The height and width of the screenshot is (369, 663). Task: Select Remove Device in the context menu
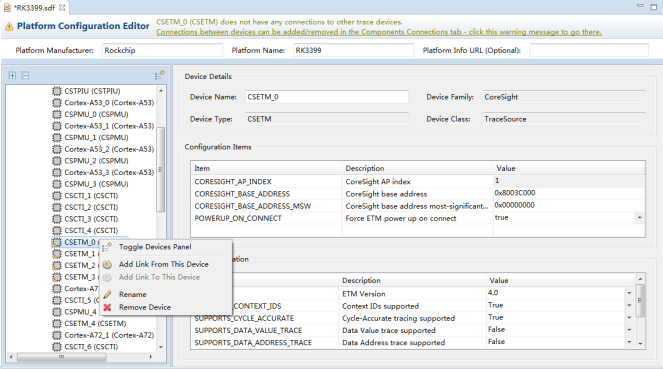145,307
